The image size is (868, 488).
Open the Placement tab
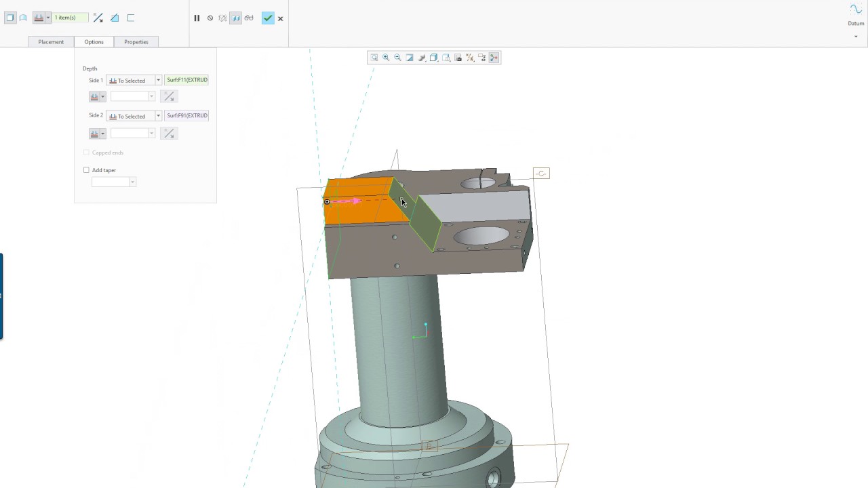click(x=51, y=42)
